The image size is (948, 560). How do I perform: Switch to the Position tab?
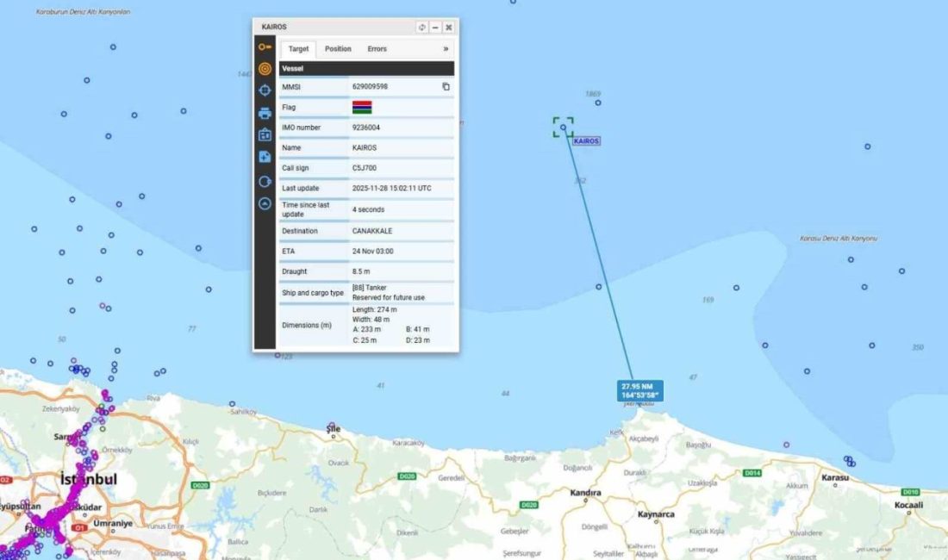pos(339,48)
